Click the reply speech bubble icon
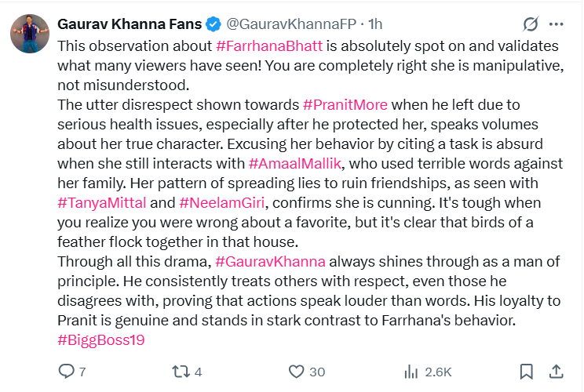Image resolution: width=584 pixels, height=392 pixels. coord(66,371)
